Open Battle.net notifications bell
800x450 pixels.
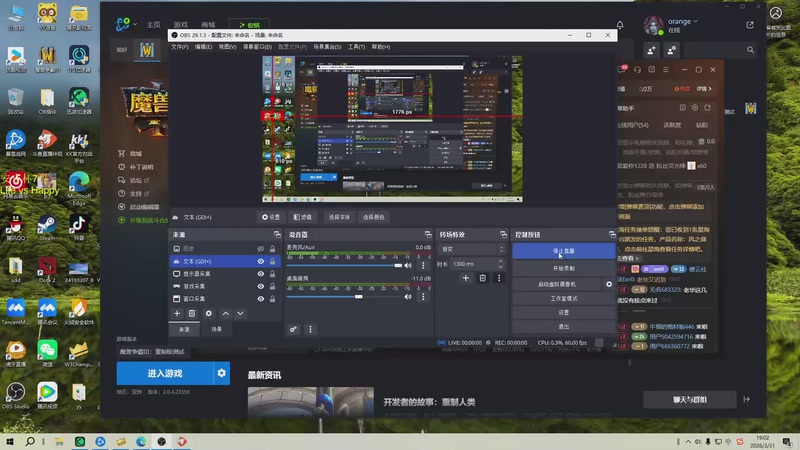(x=620, y=24)
